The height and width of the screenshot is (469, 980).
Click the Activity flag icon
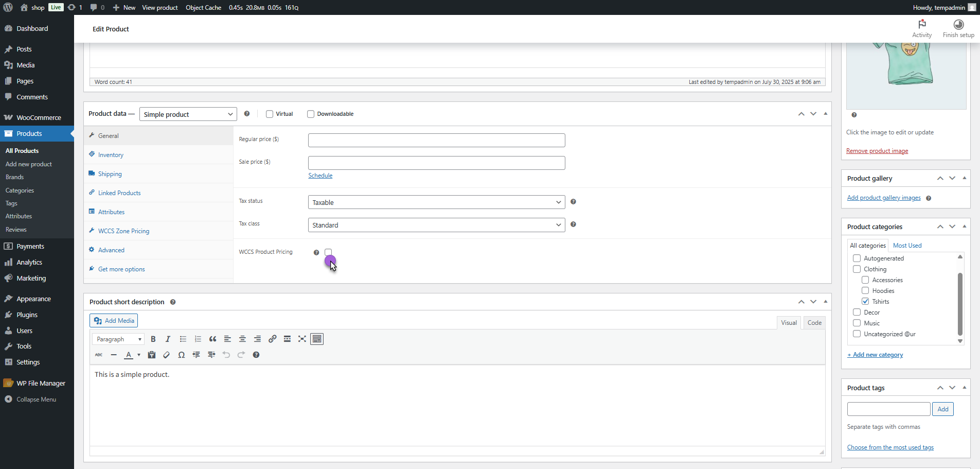pyautogui.click(x=921, y=25)
